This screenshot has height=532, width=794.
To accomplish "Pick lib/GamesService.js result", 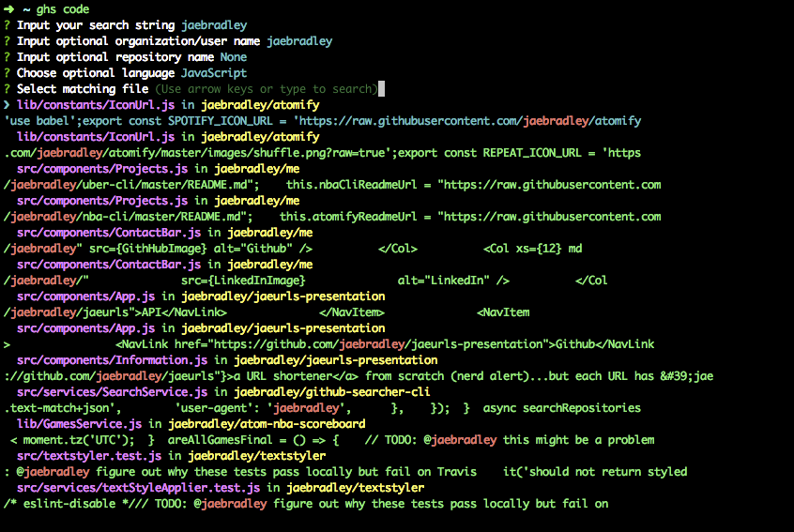I will point(191,424).
